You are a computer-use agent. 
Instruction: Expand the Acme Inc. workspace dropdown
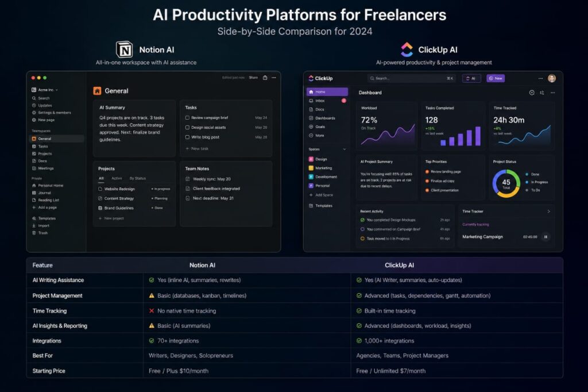pyautogui.click(x=45, y=90)
